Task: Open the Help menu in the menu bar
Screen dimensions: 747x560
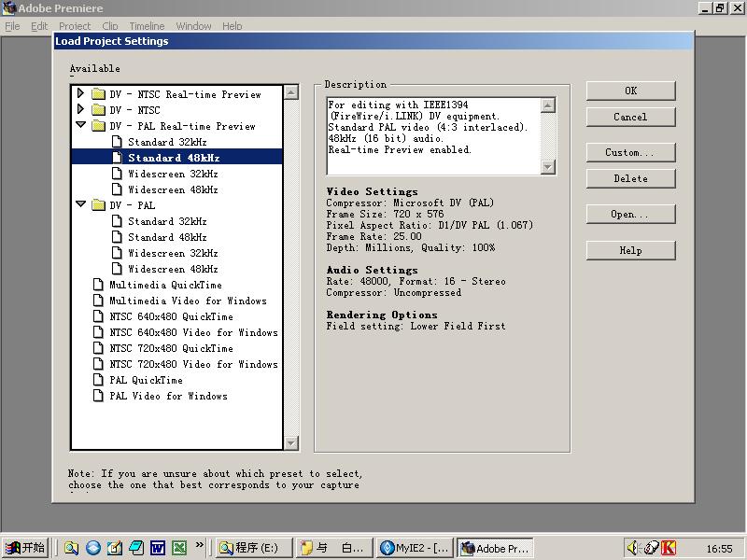Action: tap(232, 26)
